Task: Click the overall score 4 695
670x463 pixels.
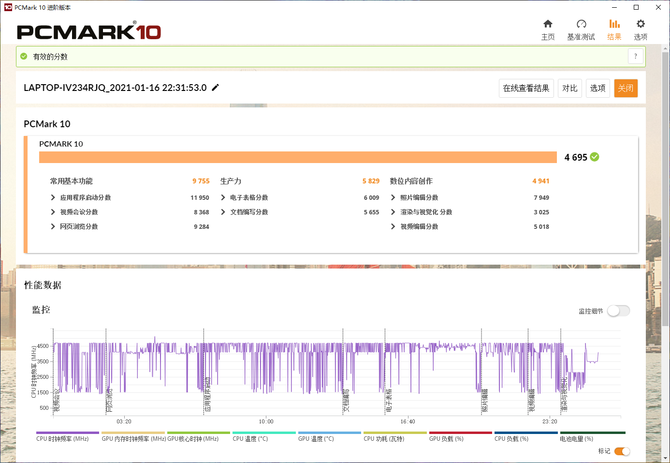Action: click(576, 157)
